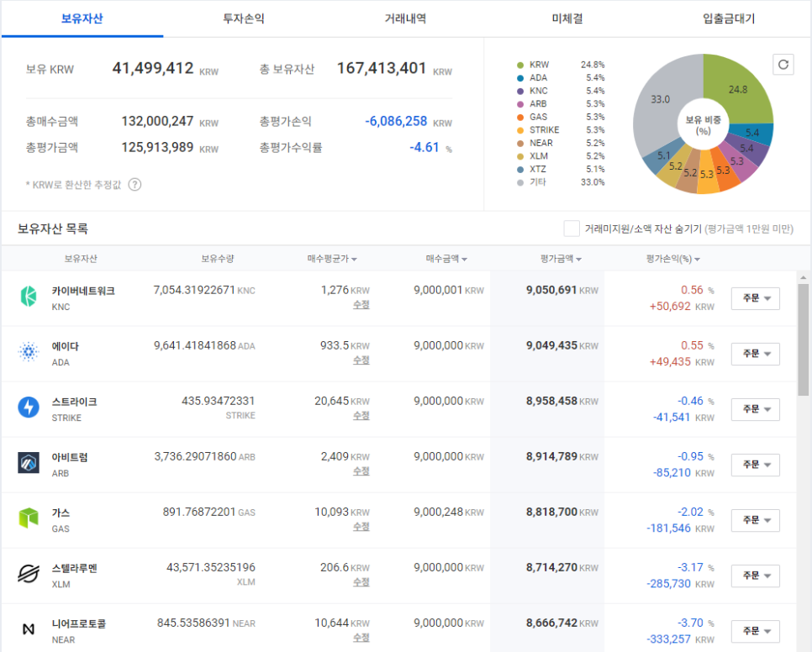Image resolution: width=812 pixels, height=652 pixels.
Task: Click the green 24.8 pie slice
Action: pyautogui.click(x=738, y=89)
